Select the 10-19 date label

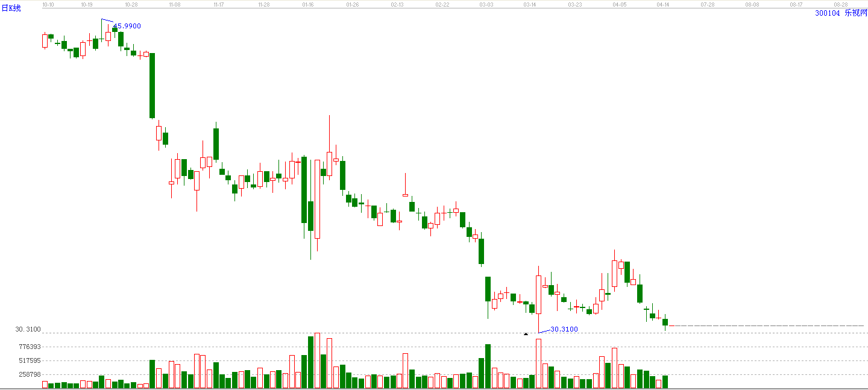(x=87, y=4)
